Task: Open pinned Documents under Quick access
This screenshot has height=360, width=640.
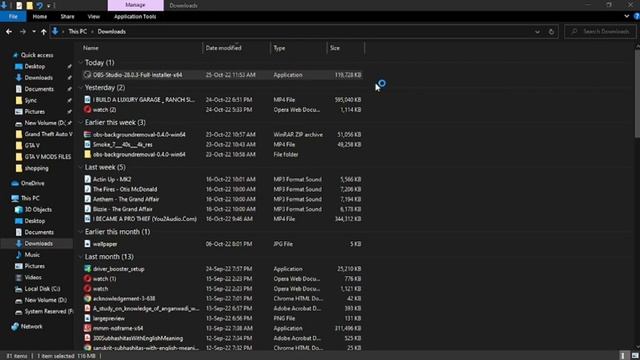Action: coord(39,89)
